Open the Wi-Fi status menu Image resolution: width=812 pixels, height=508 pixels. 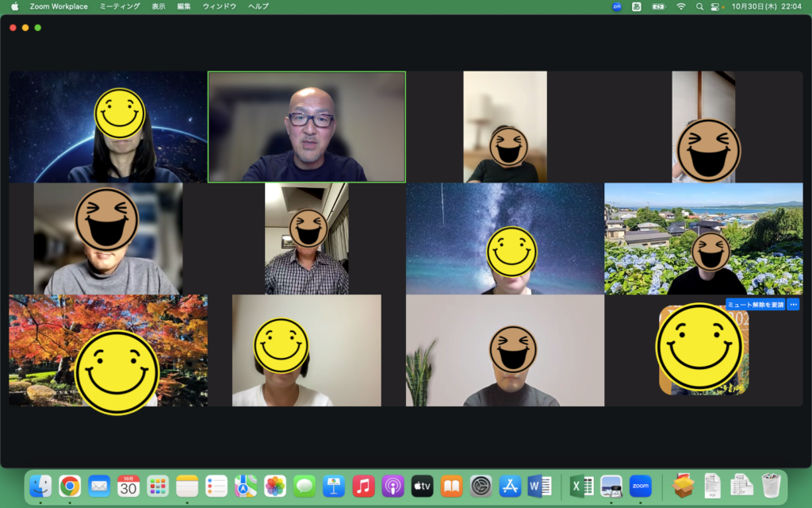tap(680, 6)
